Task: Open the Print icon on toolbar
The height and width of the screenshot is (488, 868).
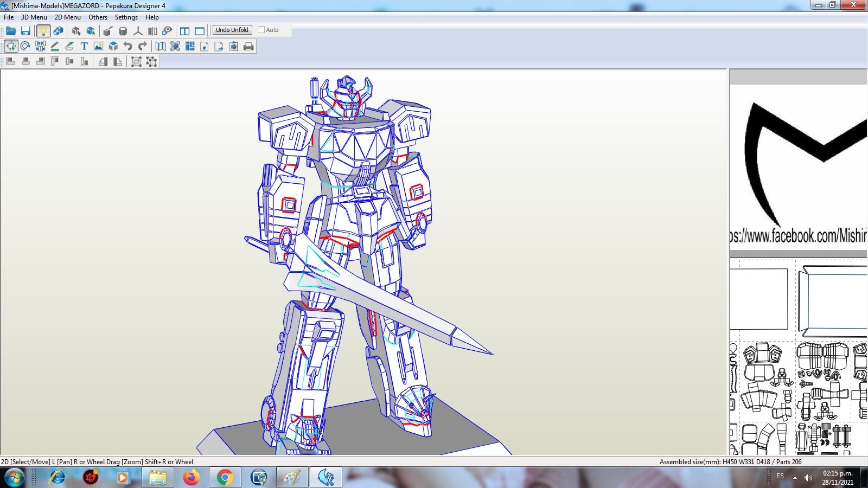Action: (x=248, y=46)
